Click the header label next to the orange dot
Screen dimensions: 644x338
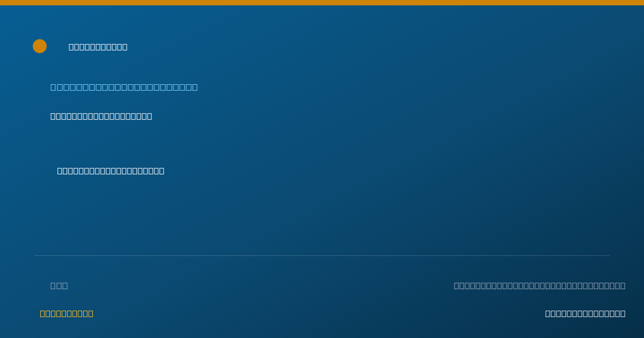coord(98,47)
